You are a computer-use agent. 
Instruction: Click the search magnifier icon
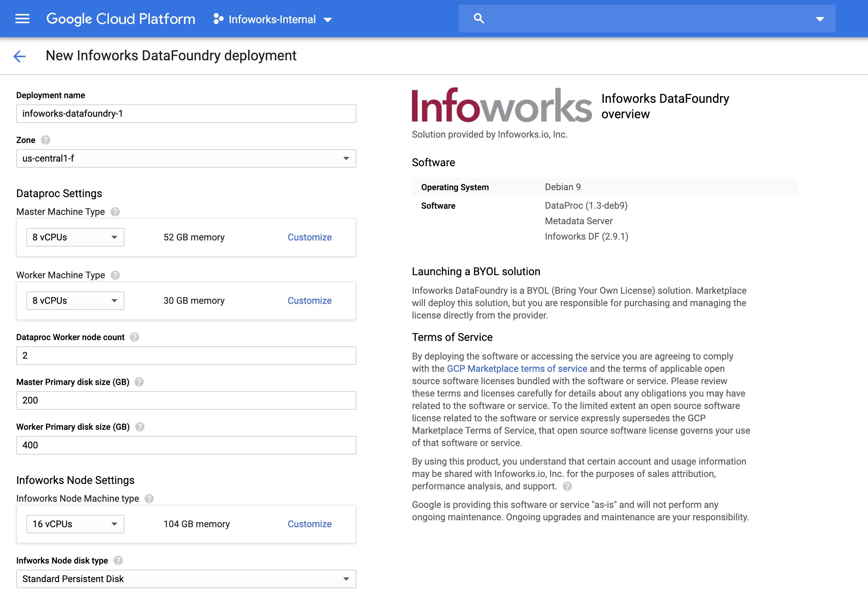pos(479,18)
